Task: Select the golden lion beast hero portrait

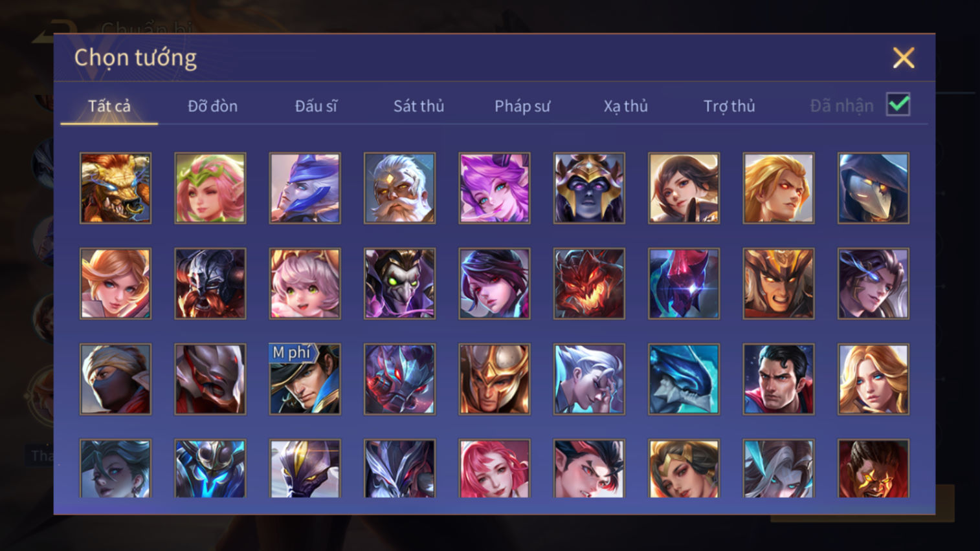Action: pyautogui.click(x=115, y=188)
